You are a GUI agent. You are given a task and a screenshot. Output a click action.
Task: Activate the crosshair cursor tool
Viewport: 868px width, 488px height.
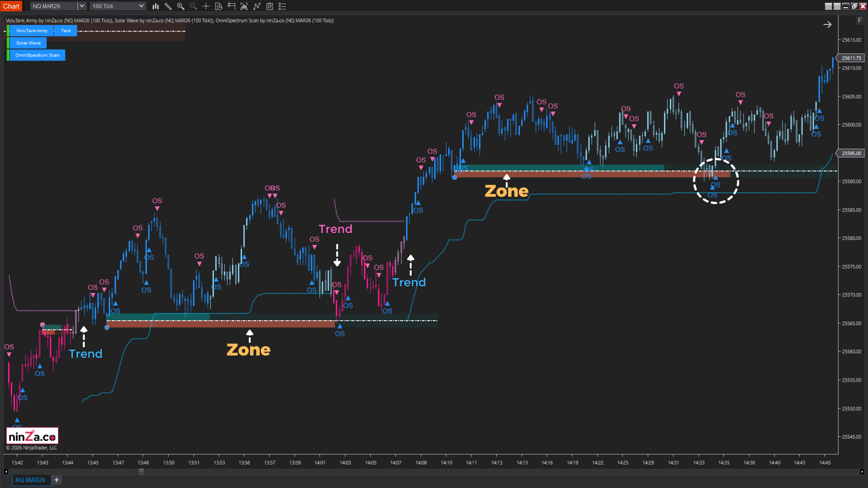(x=206, y=6)
